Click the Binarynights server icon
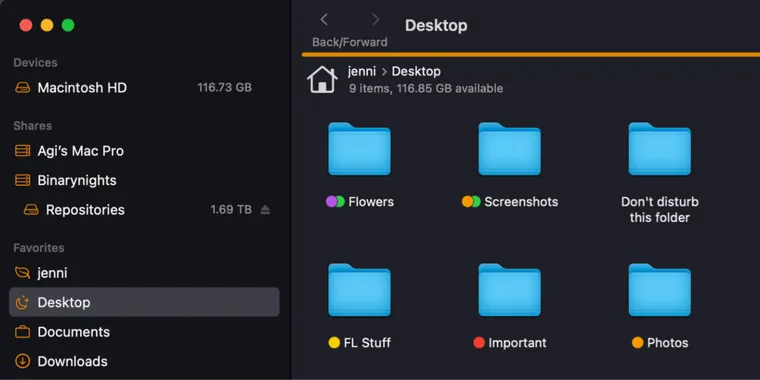The image size is (760, 380). click(x=22, y=180)
